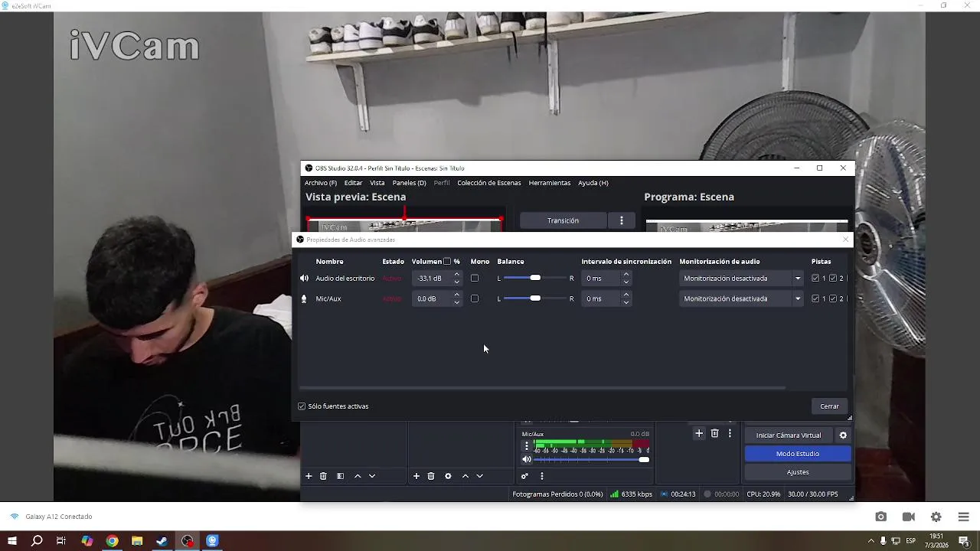Open Ayuda (H) menu
Screen dimensions: 980x551
[593, 183]
